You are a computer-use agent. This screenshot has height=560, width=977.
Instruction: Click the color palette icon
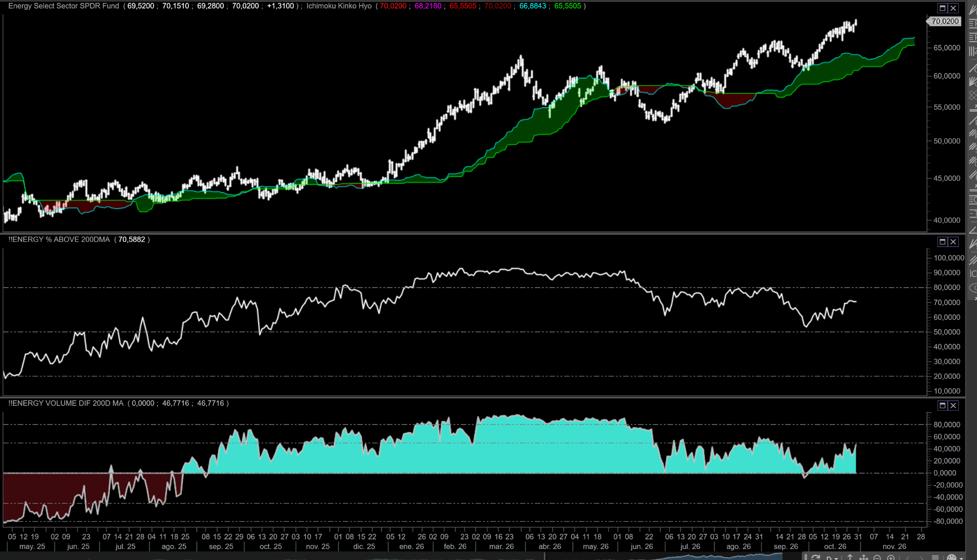[x=951, y=558]
